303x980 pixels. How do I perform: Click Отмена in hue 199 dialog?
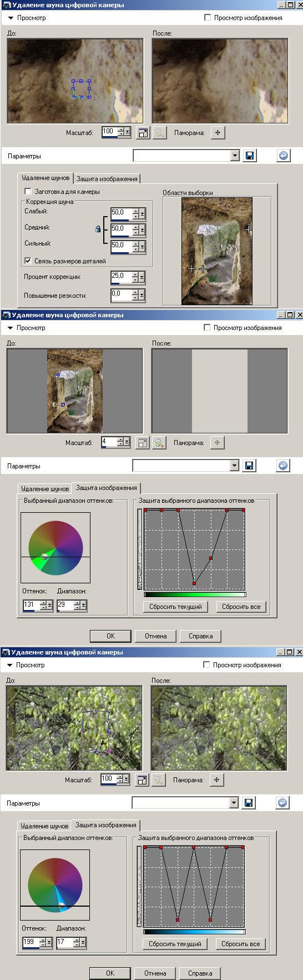point(155,973)
